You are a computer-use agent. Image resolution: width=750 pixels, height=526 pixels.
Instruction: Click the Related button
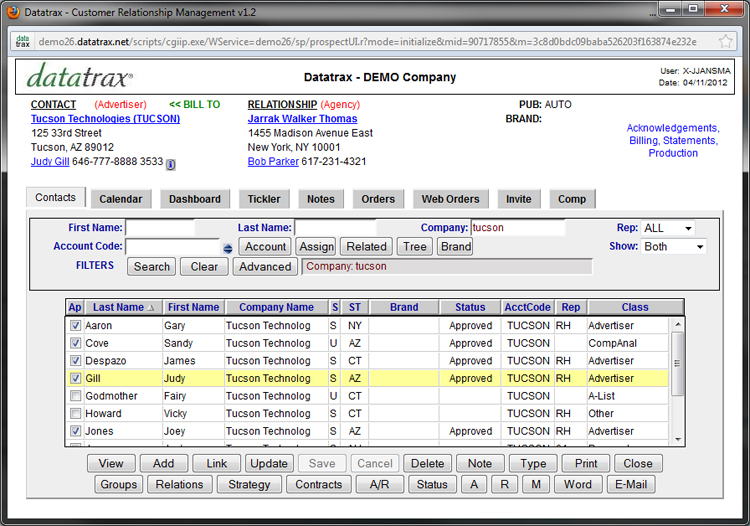click(x=366, y=247)
